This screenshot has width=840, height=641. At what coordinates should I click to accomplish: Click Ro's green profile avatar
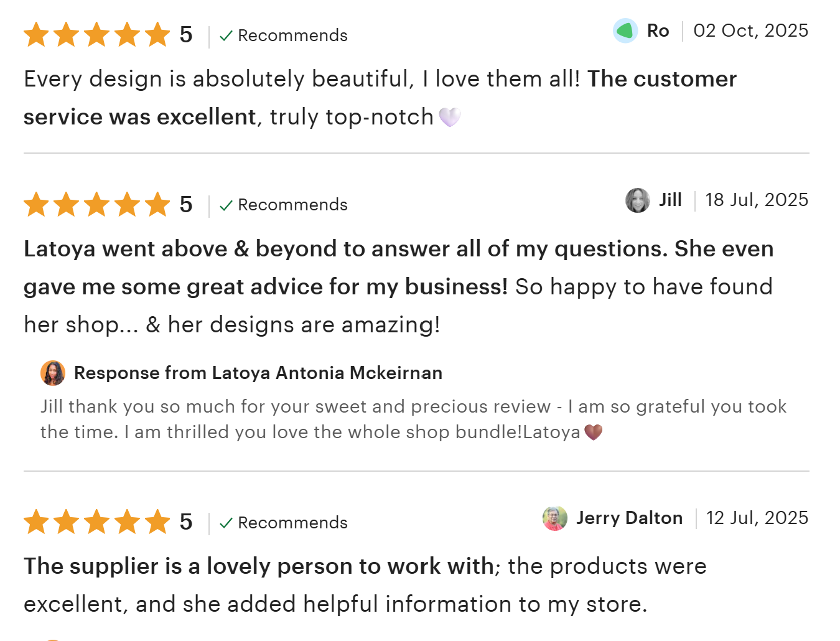(625, 30)
